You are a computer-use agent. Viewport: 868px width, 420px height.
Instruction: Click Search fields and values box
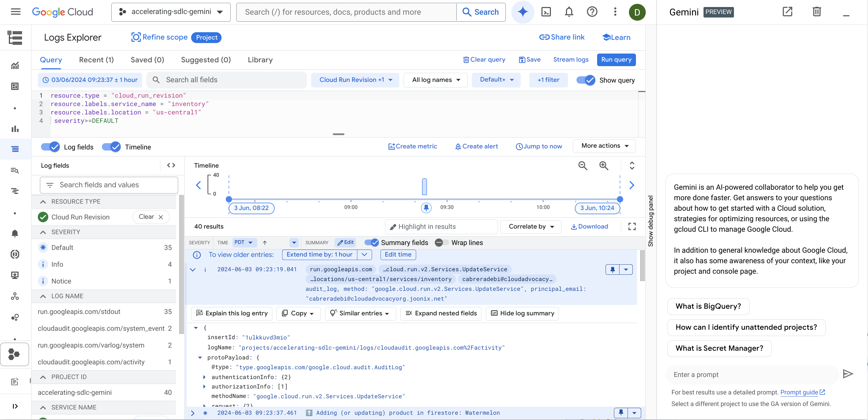click(109, 185)
